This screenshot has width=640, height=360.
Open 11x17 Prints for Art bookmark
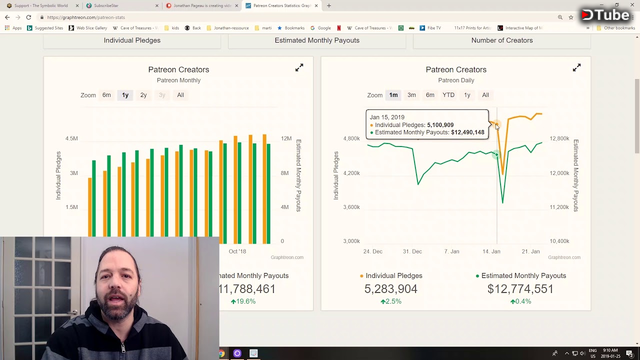coord(472,28)
